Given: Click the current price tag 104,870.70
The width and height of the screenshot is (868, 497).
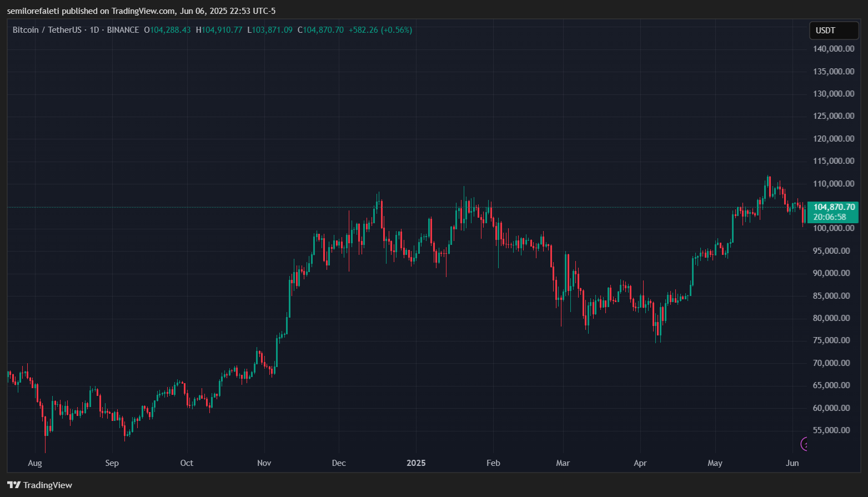Looking at the screenshot, I should pyautogui.click(x=833, y=207).
